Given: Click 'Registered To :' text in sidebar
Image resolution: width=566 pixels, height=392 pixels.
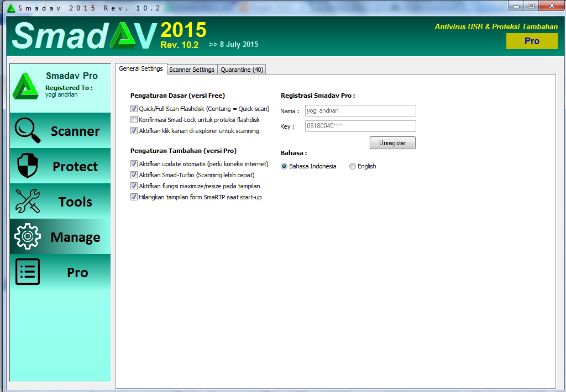Looking at the screenshot, I should 69,88.
